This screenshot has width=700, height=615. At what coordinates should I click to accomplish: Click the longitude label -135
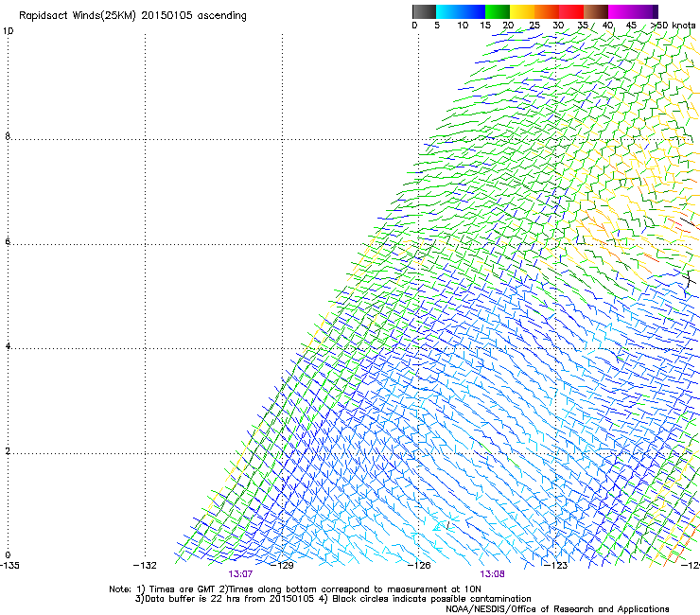pyautogui.click(x=9, y=566)
